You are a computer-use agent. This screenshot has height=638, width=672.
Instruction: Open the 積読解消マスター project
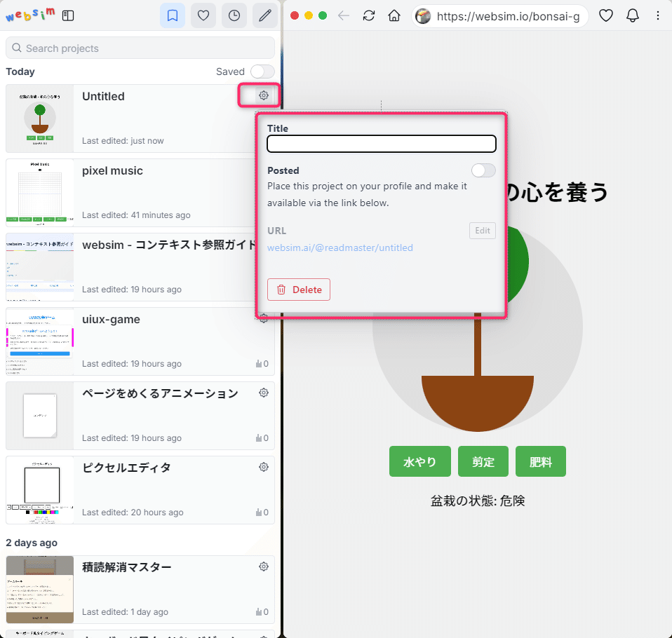[126, 567]
